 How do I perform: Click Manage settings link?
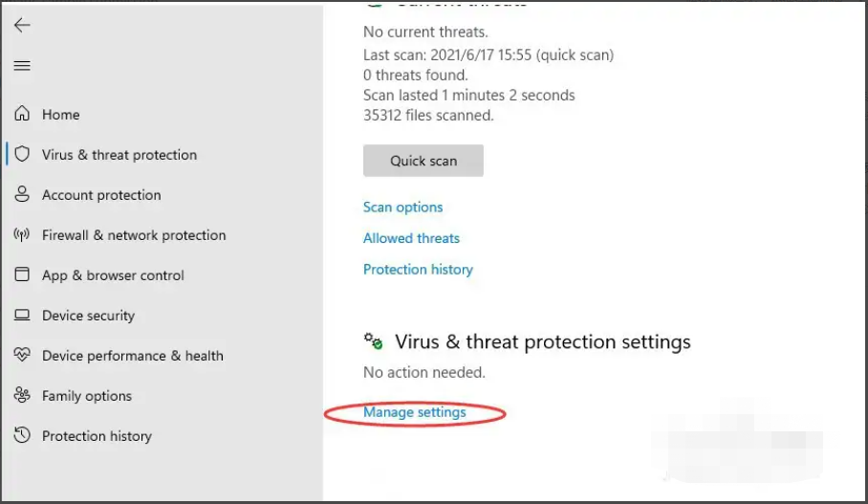point(414,412)
